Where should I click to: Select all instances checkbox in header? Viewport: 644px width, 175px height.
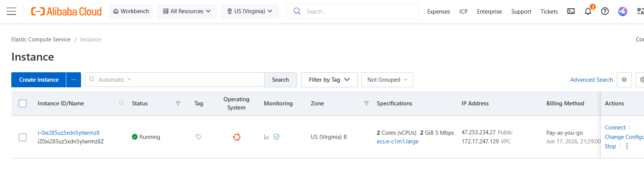point(23,103)
